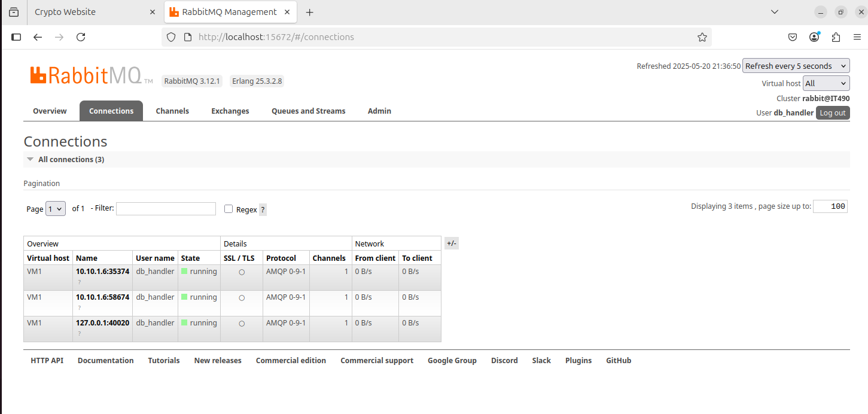The width and height of the screenshot is (868, 414).
Task: Open the Page number dropdown
Action: point(55,209)
